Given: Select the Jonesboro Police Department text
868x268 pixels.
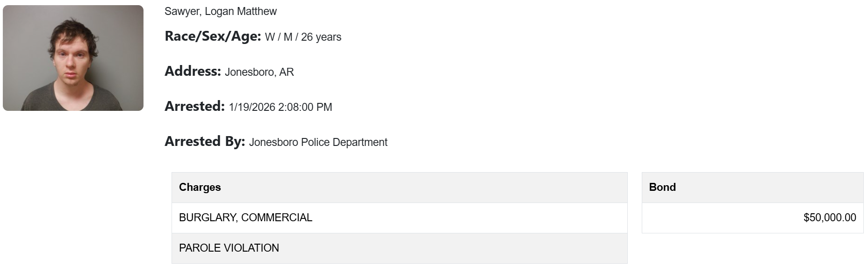Looking at the screenshot, I should tap(318, 142).
